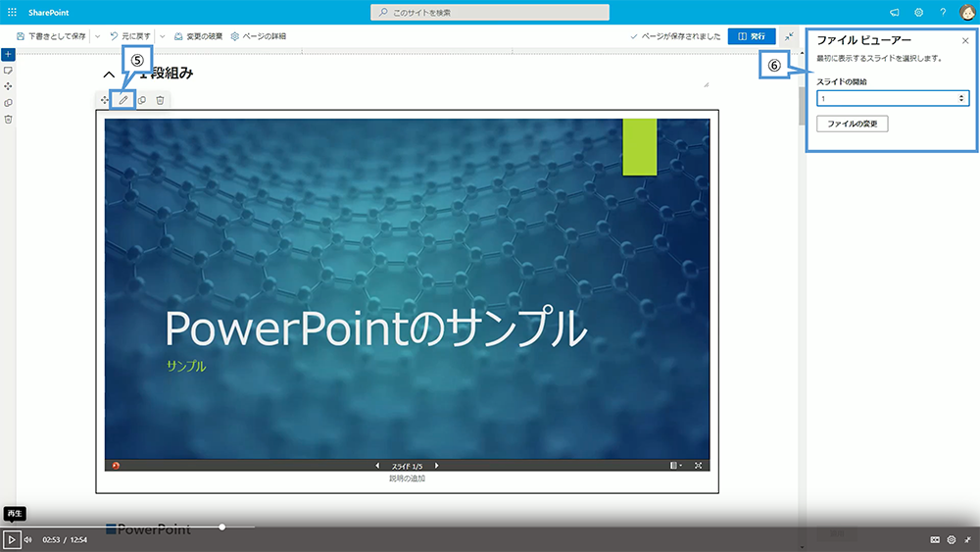Viewport: 980px width, 552px height.
Task: Open the user account avatar
Action: coord(967,13)
